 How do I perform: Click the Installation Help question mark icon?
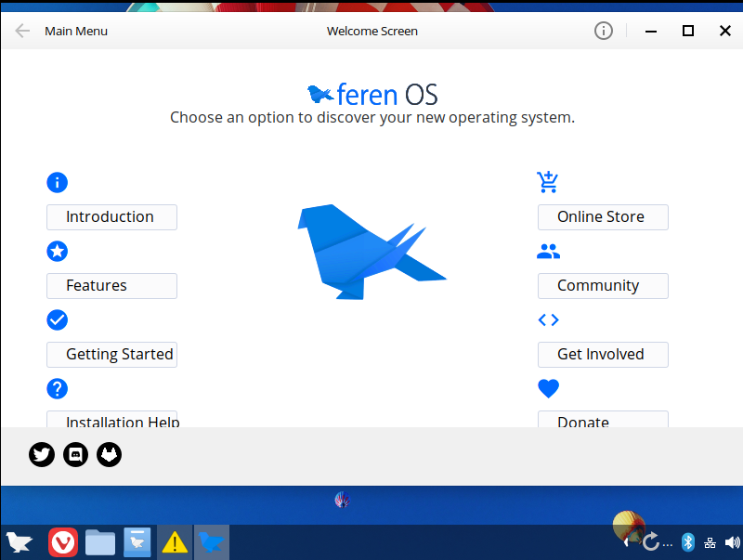(x=57, y=388)
